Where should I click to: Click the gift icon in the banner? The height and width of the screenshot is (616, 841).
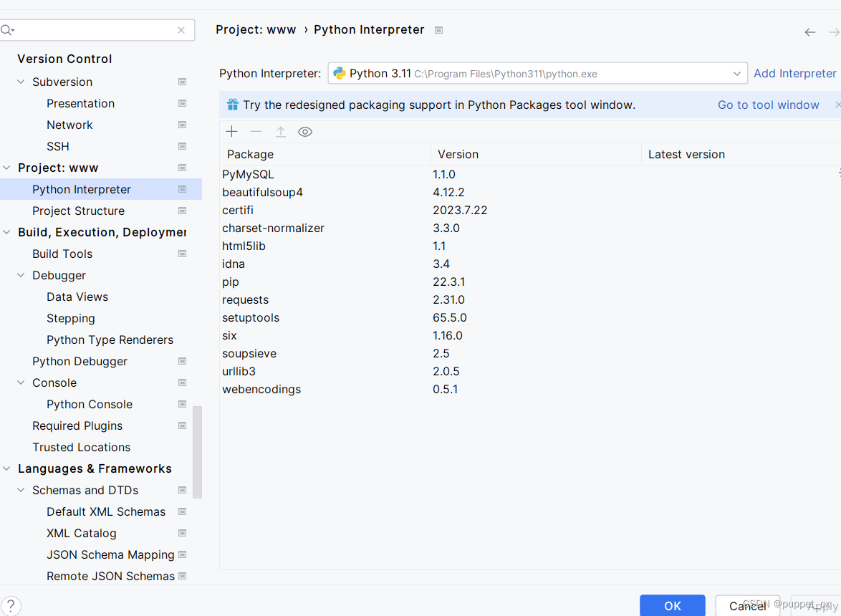232,104
